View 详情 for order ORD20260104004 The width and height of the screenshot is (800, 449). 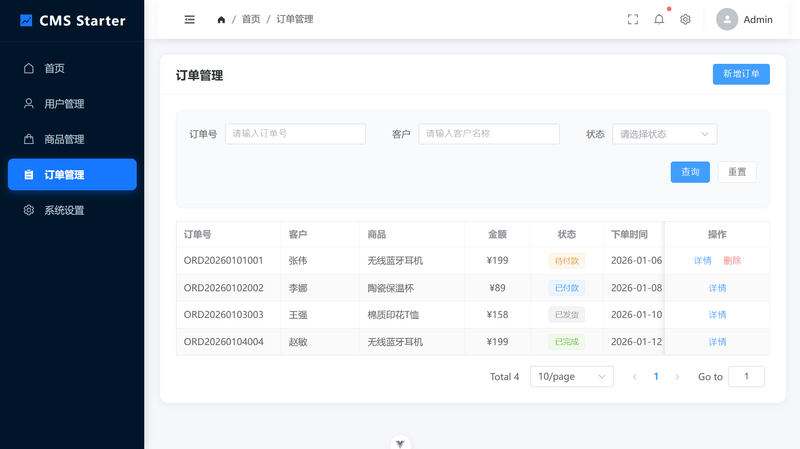click(717, 342)
